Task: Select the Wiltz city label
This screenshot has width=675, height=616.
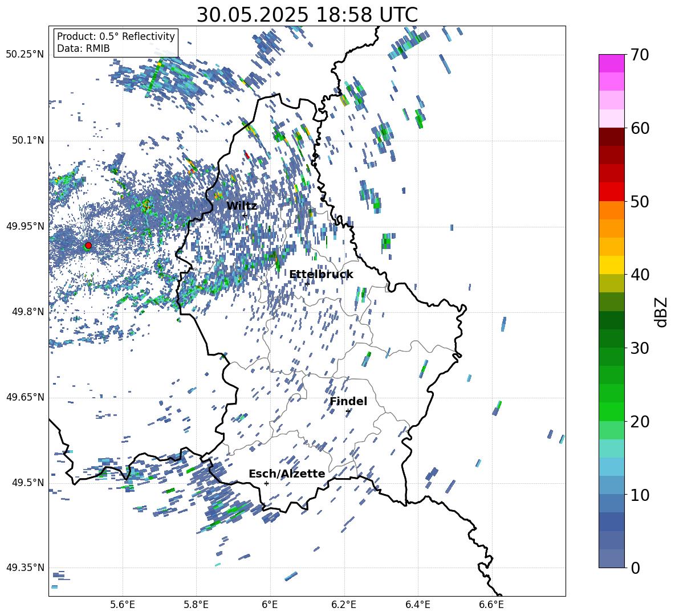Action: (242, 206)
